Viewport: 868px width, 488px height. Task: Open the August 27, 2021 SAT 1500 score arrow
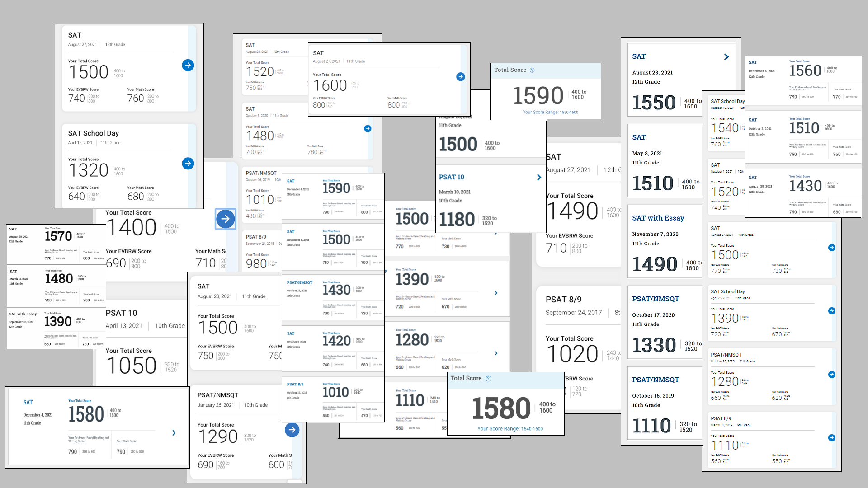[x=188, y=65]
